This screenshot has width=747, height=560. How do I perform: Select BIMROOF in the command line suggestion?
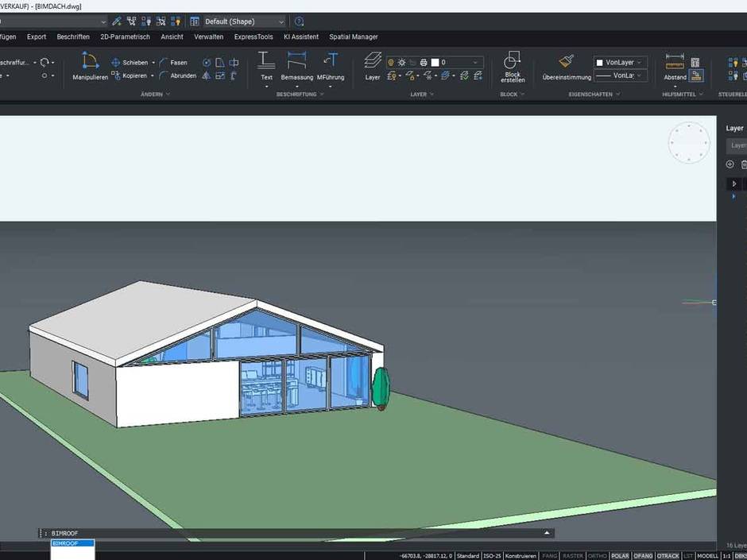click(72, 543)
